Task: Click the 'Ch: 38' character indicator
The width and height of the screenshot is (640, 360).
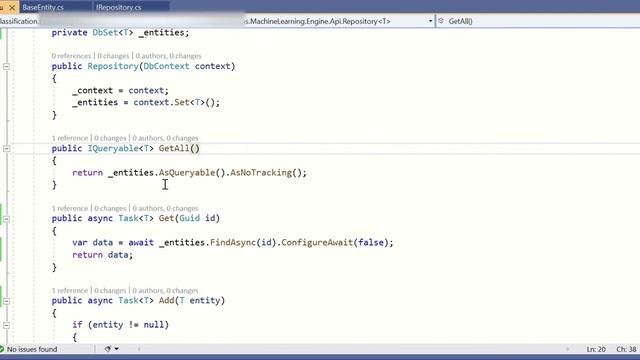Action: pyautogui.click(x=626, y=349)
